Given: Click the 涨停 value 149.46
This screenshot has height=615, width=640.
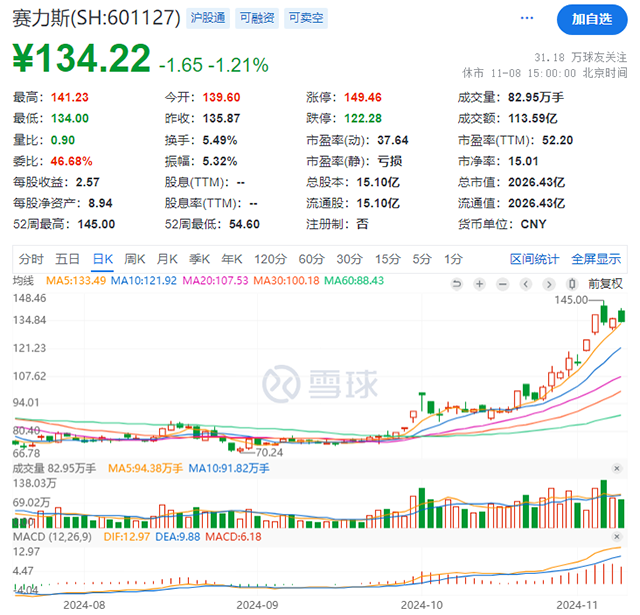Looking at the screenshot, I should [362, 97].
